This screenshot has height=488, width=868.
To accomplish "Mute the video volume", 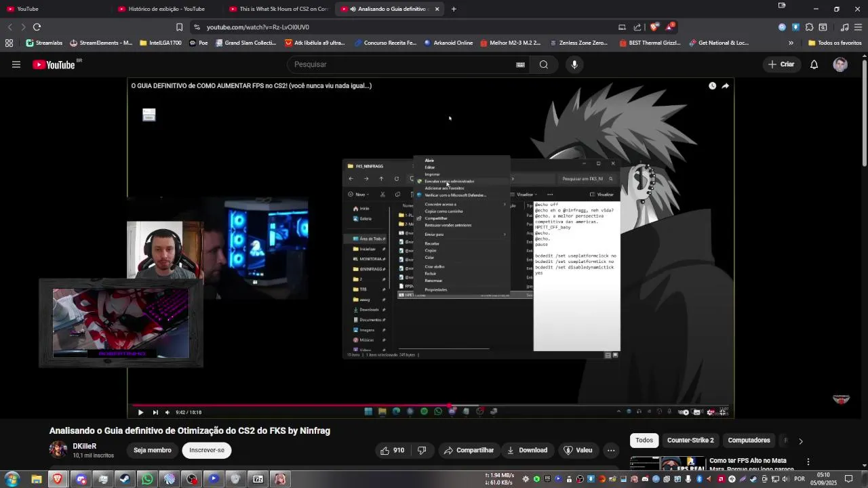I will (167, 412).
